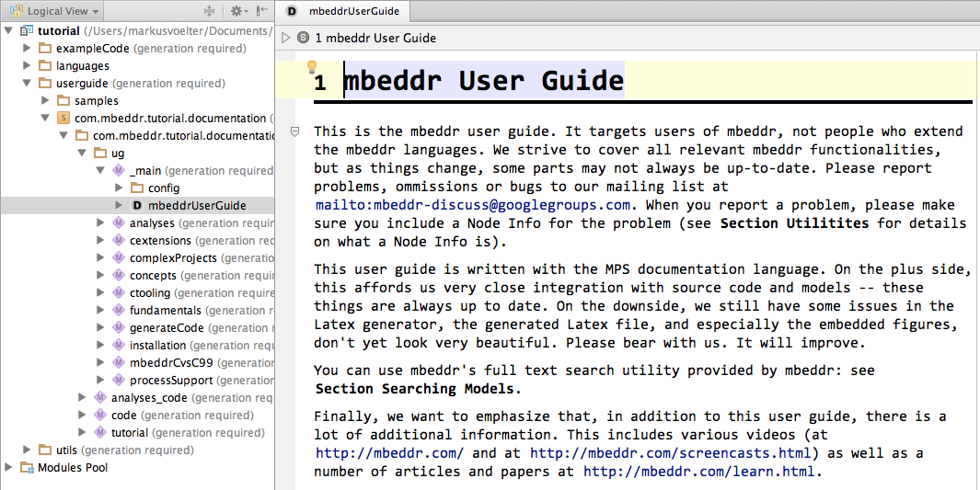Click the S section icon in the breadcrumb
The image size is (980, 490).
tap(304, 38)
